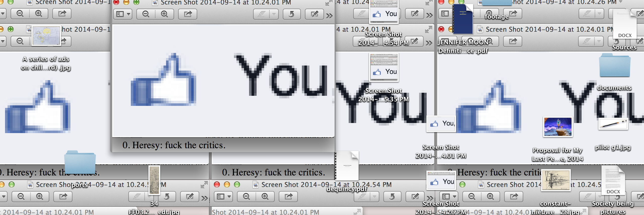The height and width of the screenshot is (215, 644).
Task: Select the A series of ads jpg thumbnail
Action: pos(46,36)
